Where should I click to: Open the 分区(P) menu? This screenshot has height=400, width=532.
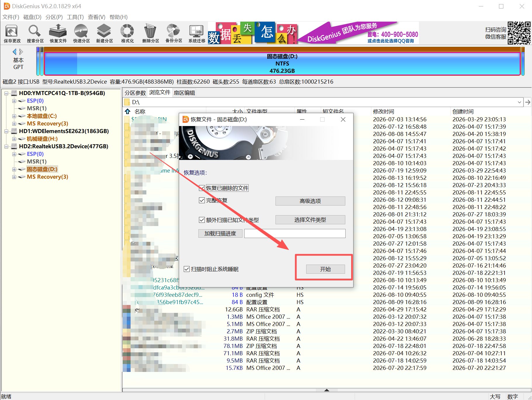(54, 17)
